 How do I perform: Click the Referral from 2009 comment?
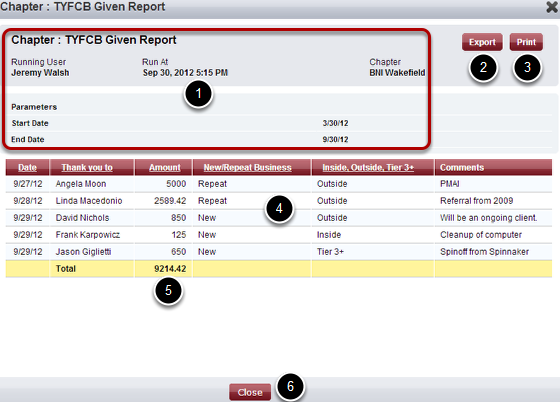point(476,201)
